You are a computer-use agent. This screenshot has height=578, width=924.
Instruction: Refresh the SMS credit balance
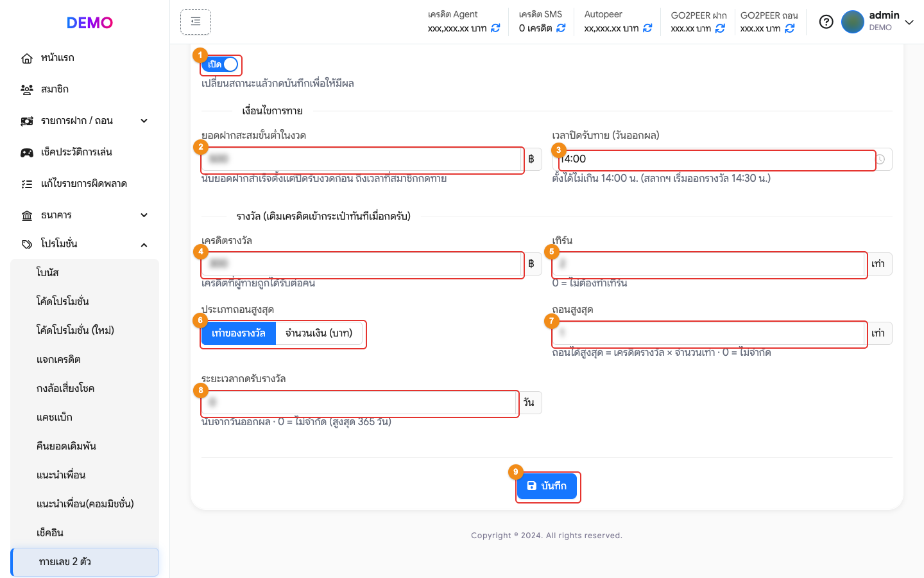(561, 28)
